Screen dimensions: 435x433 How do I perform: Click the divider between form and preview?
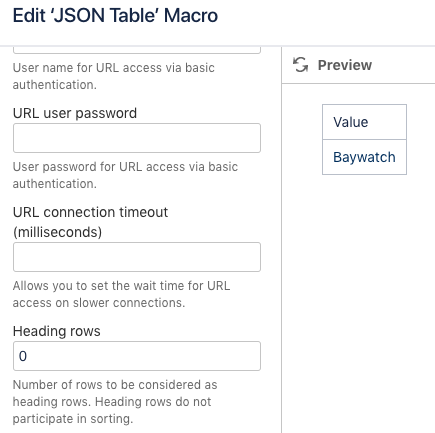point(282,240)
